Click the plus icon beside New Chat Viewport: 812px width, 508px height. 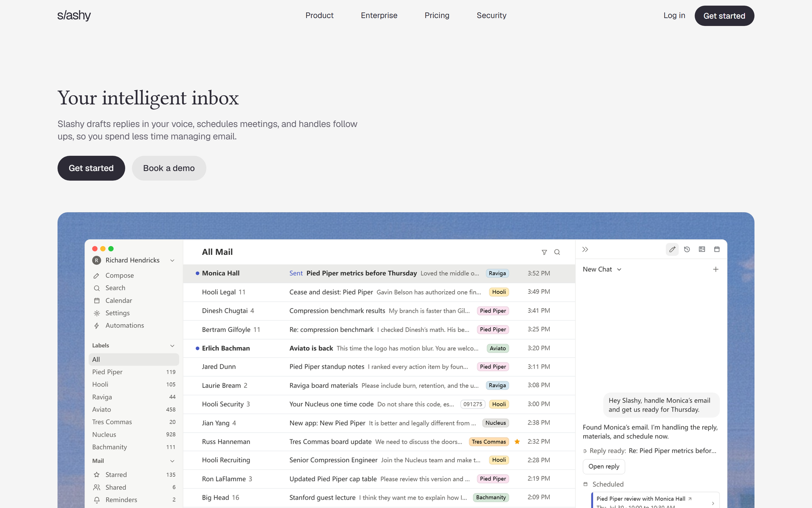click(x=716, y=269)
